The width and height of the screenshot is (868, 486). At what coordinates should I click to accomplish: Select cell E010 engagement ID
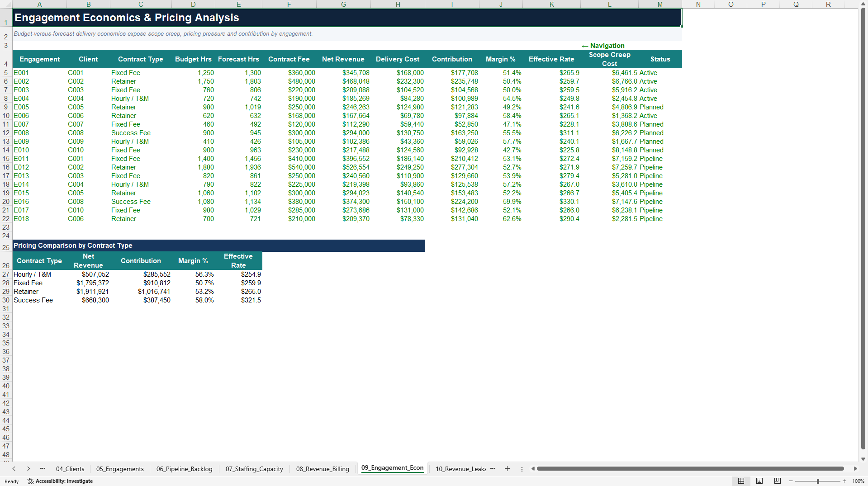tap(39, 150)
